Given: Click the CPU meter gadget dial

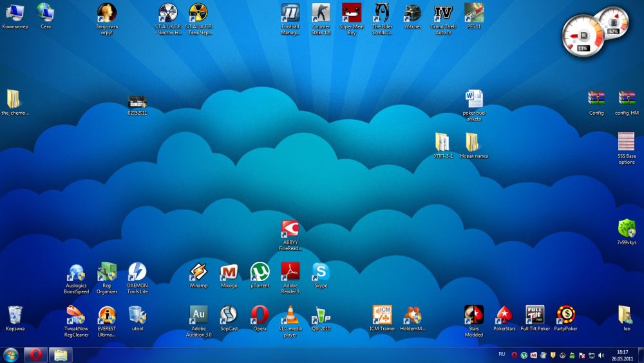Looking at the screenshot, I should click(583, 36).
